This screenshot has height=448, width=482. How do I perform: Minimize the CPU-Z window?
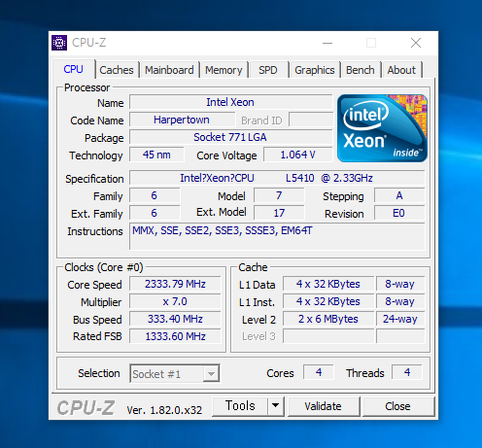[x=327, y=43]
